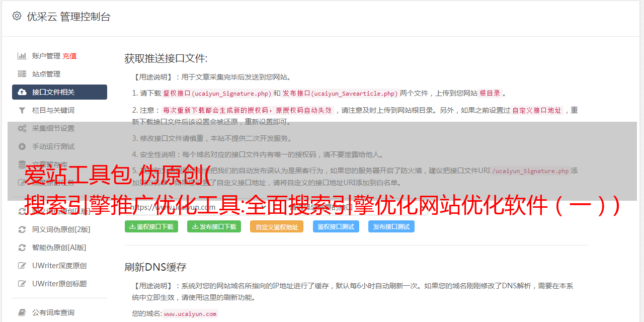Click the settings gear icon beside 优采云 管理控制台

[17, 16]
